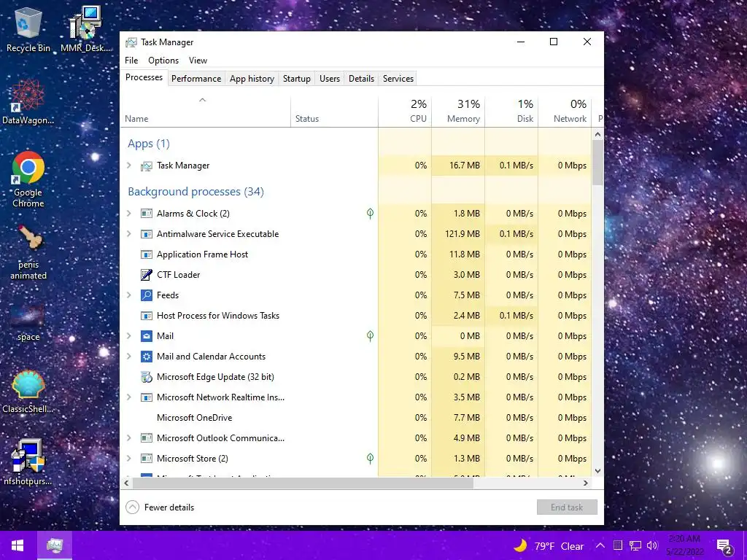Sort by the Memory column header
This screenshot has width=747, height=560.
tap(458, 112)
